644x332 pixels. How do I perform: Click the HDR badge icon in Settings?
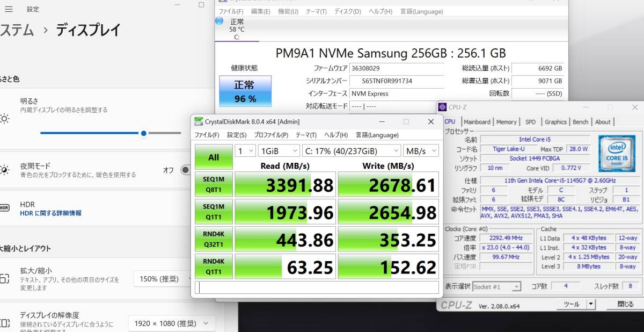coord(4,208)
